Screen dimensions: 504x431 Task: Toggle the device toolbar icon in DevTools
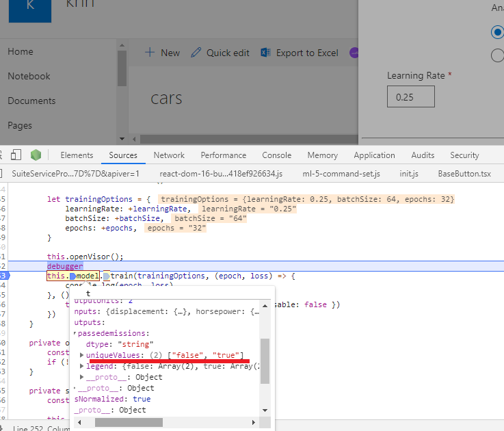pyautogui.click(x=16, y=155)
